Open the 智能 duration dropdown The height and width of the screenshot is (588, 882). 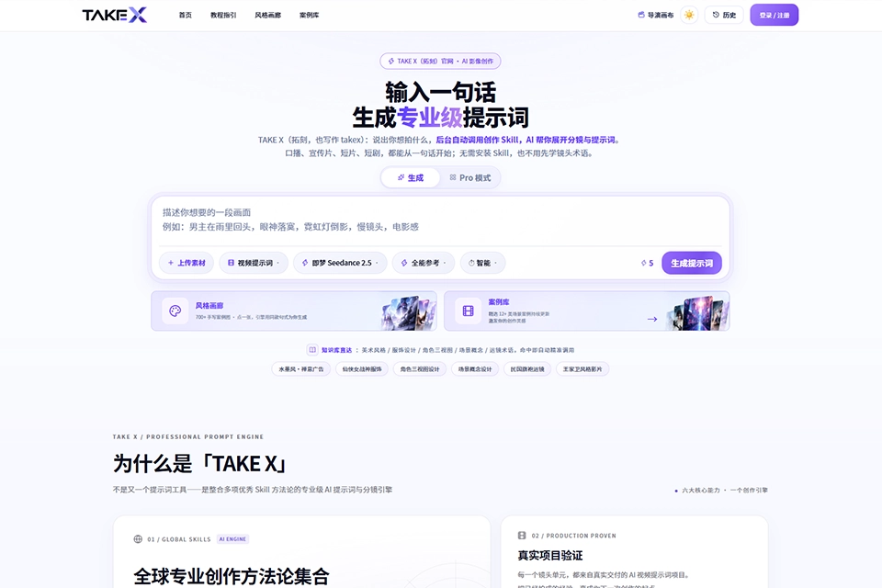(482, 263)
